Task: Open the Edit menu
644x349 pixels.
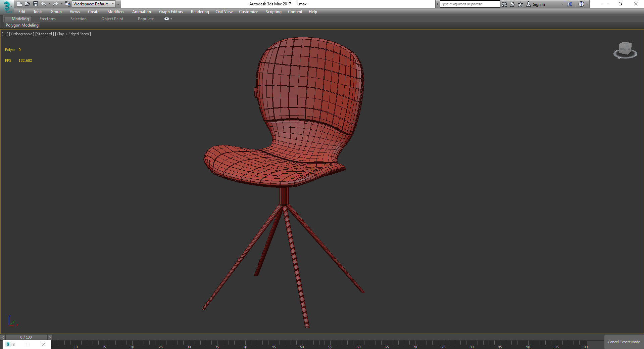Action: pyautogui.click(x=22, y=12)
